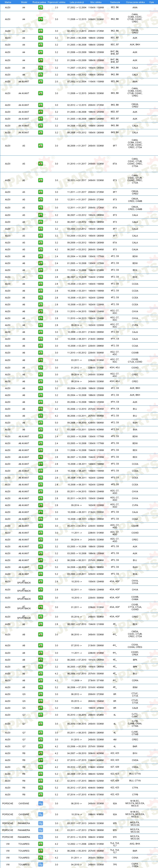Click the petrol icon in the A6 Avant 5.2 BXA row
This screenshot has width=158, height=868.
click(40, 574)
